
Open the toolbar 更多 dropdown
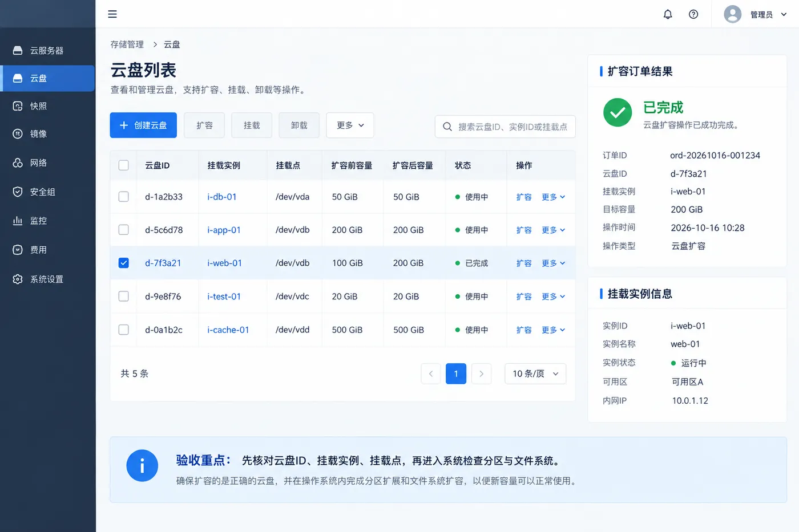(x=350, y=125)
